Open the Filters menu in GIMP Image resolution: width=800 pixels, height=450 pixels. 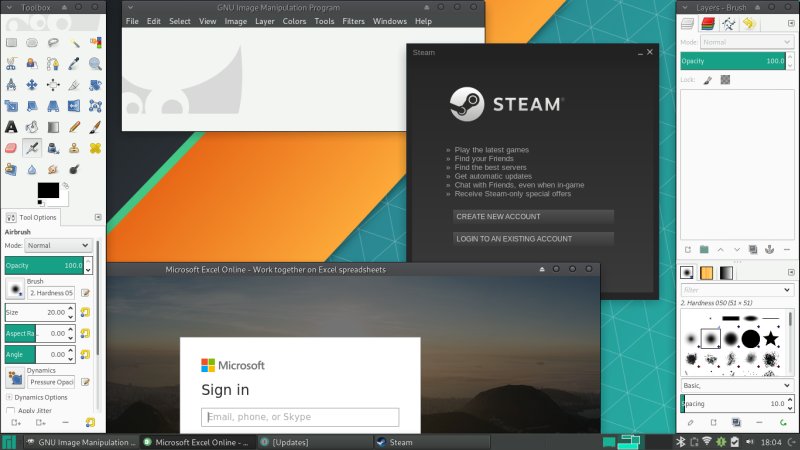coord(354,21)
